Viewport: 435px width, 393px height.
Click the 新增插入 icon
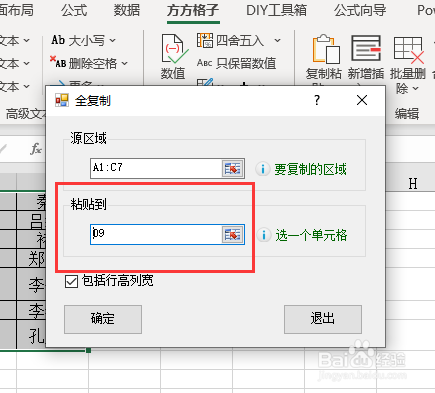[366, 48]
